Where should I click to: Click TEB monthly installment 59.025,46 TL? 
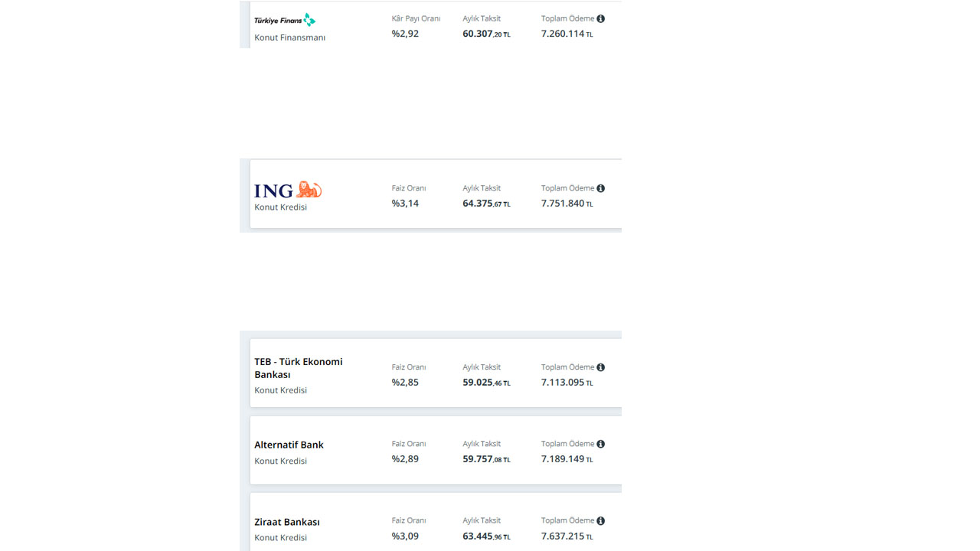(x=486, y=383)
